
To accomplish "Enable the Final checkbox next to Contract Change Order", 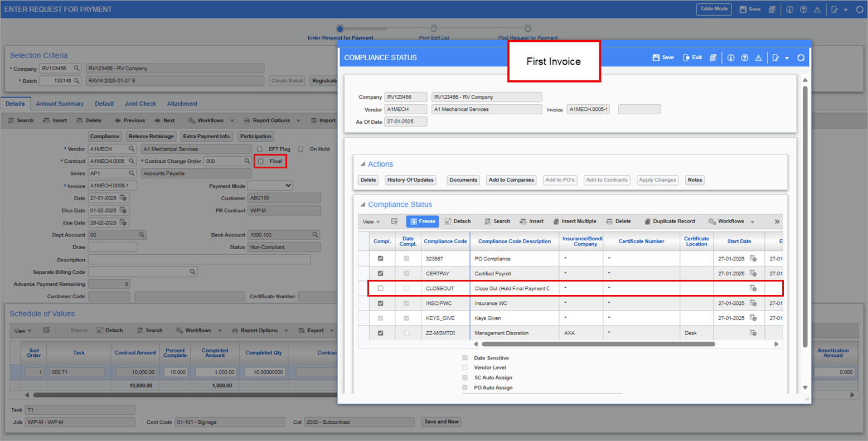I will (260, 161).
